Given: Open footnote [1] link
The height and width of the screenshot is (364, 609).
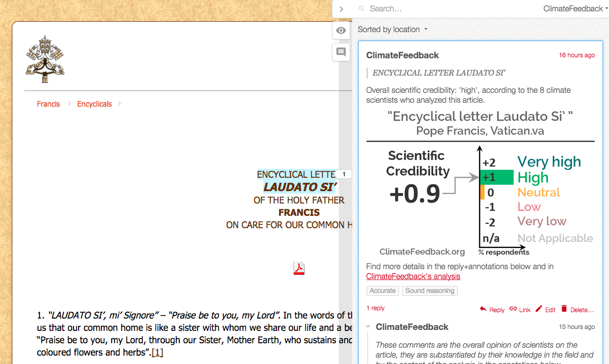Looking at the screenshot, I should point(157,353).
